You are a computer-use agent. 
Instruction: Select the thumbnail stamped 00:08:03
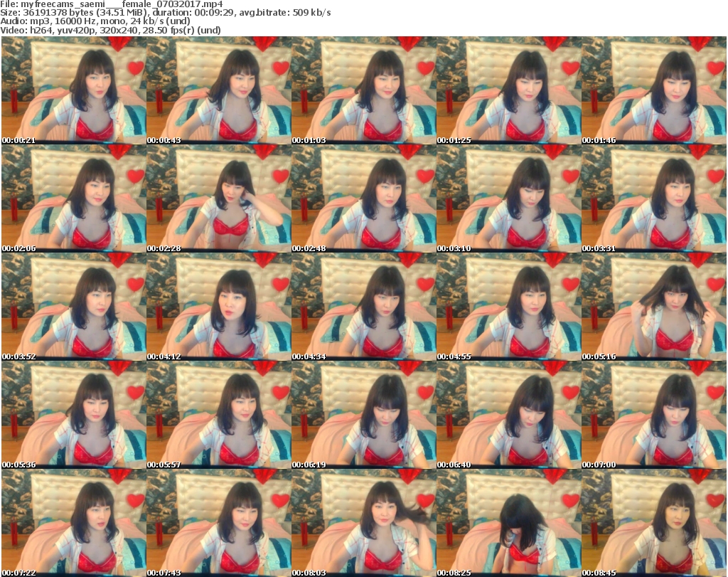[363, 523]
